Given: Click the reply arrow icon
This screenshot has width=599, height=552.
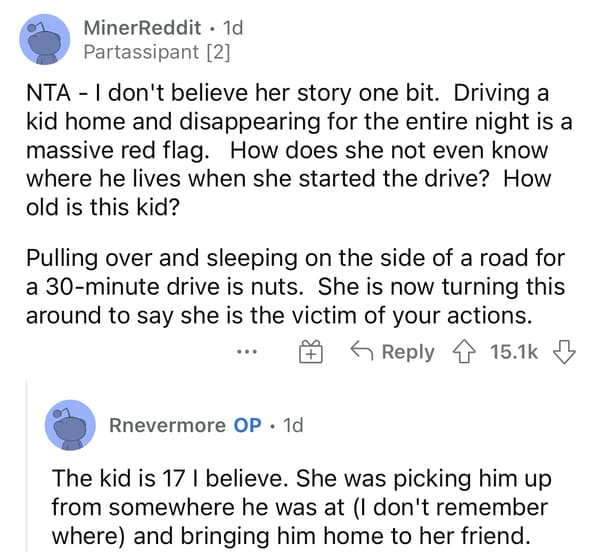Looking at the screenshot, I should click(362, 350).
